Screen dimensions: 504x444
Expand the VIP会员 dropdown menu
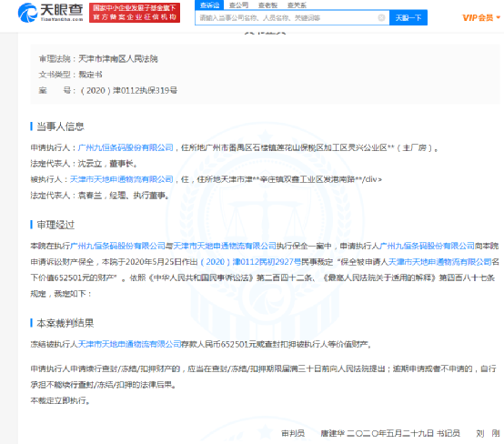pyautogui.click(x=481, y=17)
